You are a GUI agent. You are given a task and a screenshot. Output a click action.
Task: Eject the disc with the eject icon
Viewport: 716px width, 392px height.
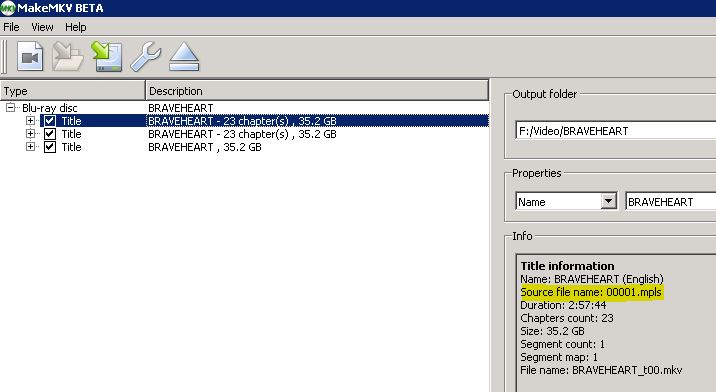point(184,57)
